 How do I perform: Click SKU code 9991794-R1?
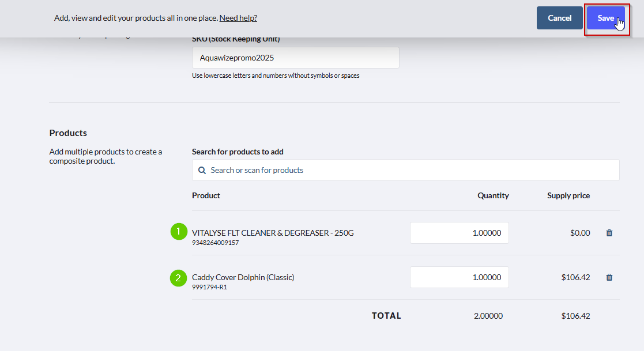pos(209,287)
